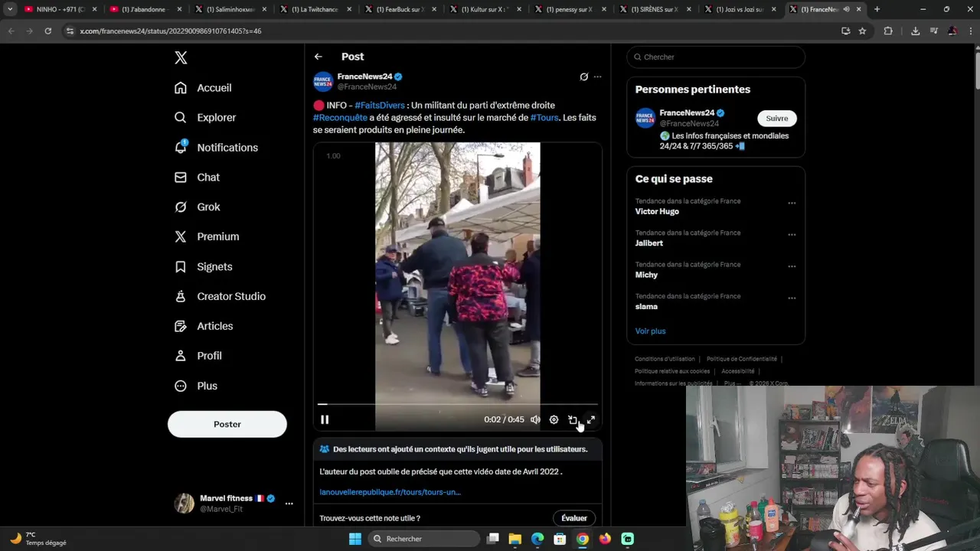The width and height of the screenshot is (980, 551).
Task: Pause the video
Action: pos(325,419)
